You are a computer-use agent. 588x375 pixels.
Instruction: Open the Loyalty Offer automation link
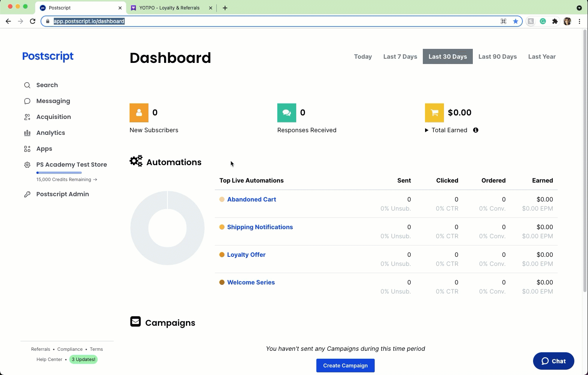click(x=246, y=255)
